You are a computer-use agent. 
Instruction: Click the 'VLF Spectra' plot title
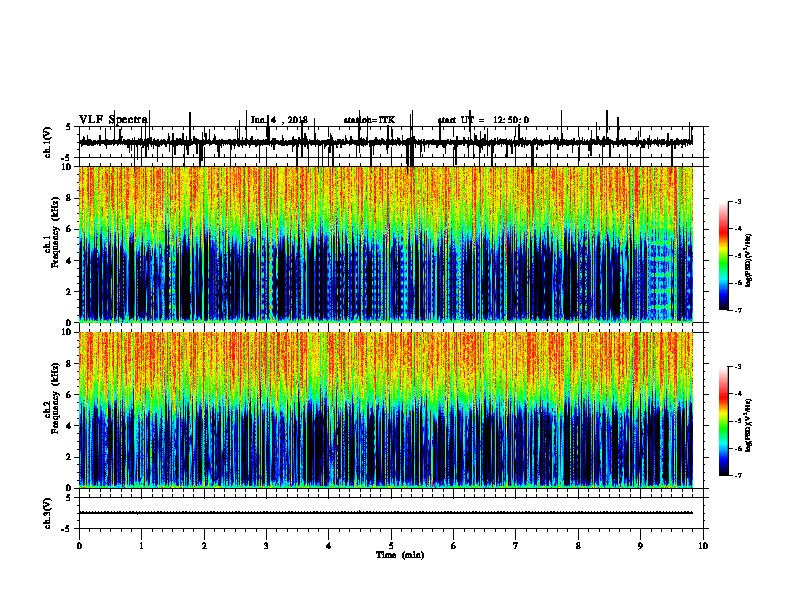tap(113, 120)
